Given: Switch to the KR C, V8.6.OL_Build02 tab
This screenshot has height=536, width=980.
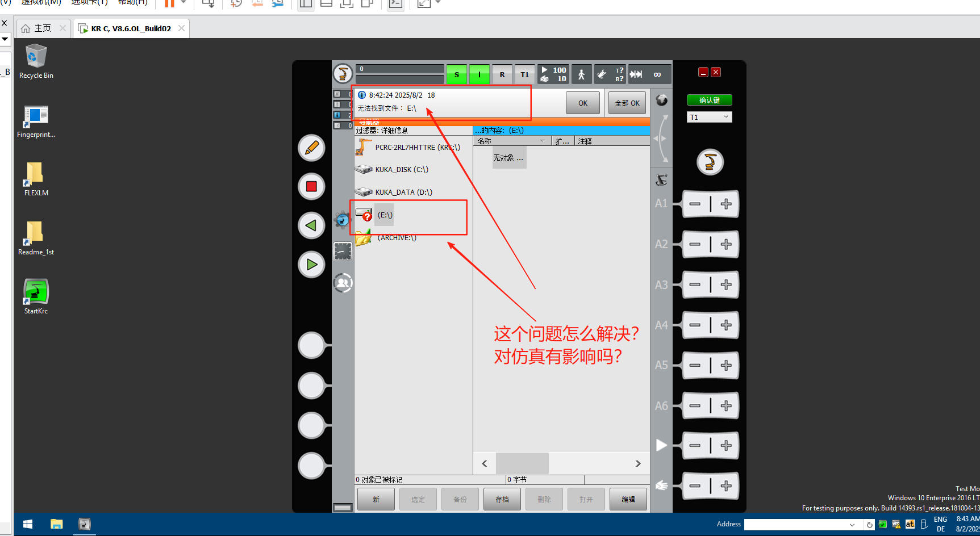Looking at the screenshot, I should [x=131, y=28].
